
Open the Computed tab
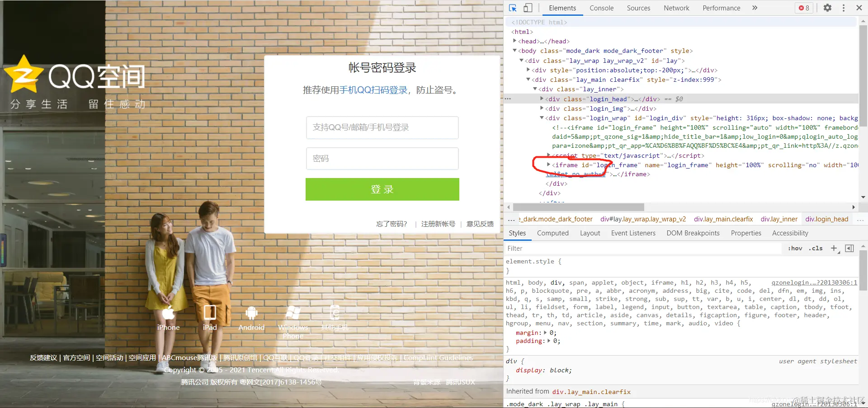tap(552, 233)
